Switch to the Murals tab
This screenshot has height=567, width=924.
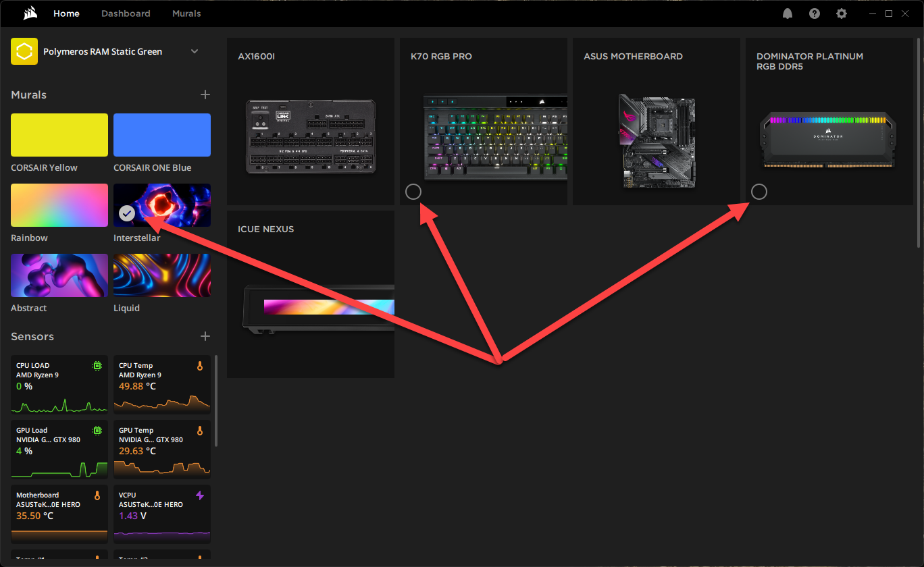click(x=186, y=13)
